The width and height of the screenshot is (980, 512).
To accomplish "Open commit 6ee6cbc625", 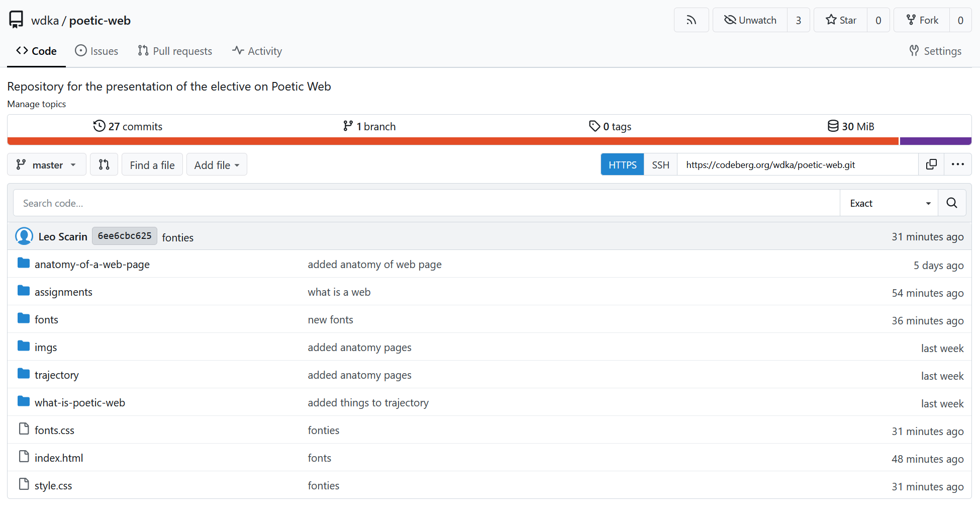I will click(124, 236).
